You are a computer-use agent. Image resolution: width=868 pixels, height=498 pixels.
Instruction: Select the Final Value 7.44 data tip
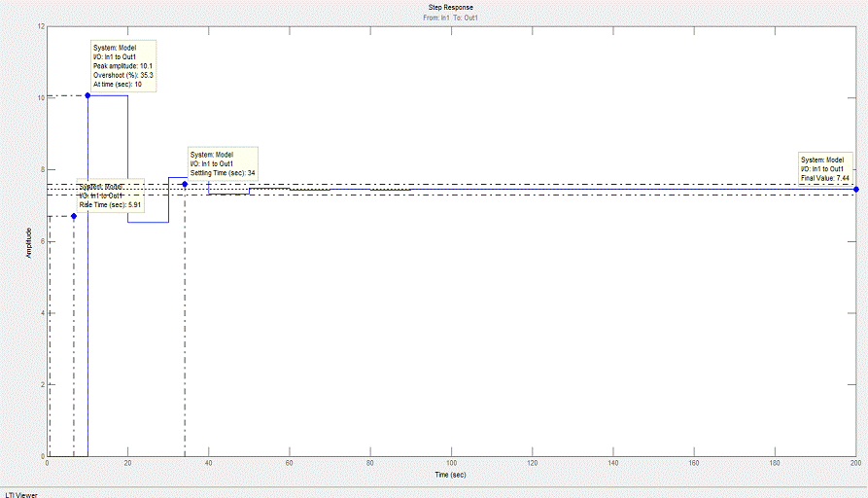click(825, 168)
